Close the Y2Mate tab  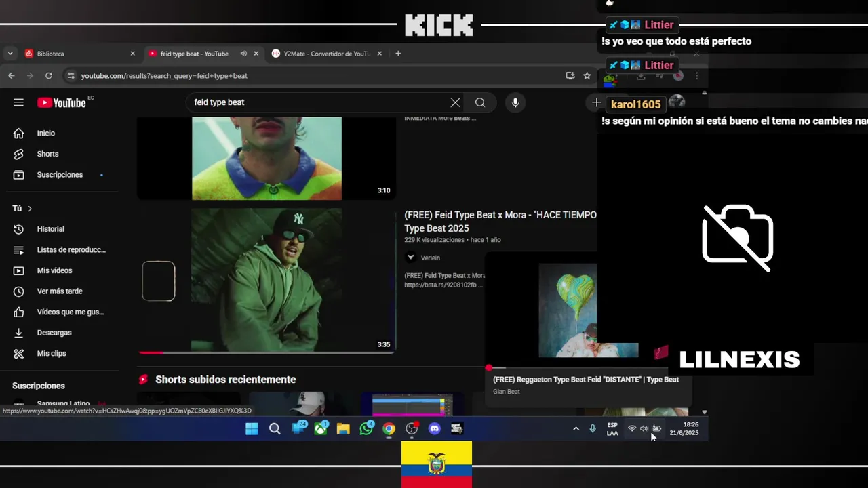pos(380,54)
